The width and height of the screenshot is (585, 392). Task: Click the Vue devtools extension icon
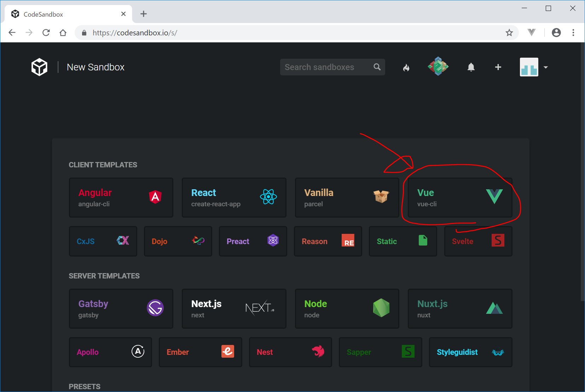pyautogui.click(x=531, y=33)
